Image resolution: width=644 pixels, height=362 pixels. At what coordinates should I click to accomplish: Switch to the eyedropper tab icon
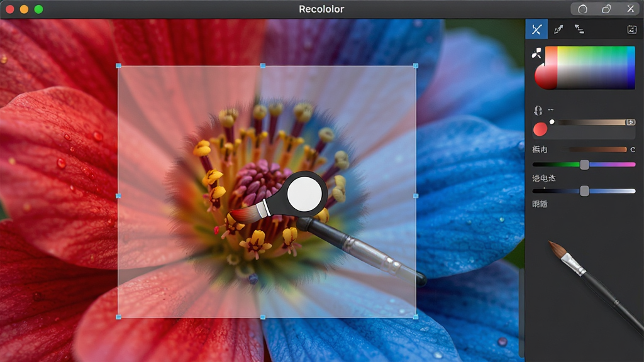click(x=558, y=29)
